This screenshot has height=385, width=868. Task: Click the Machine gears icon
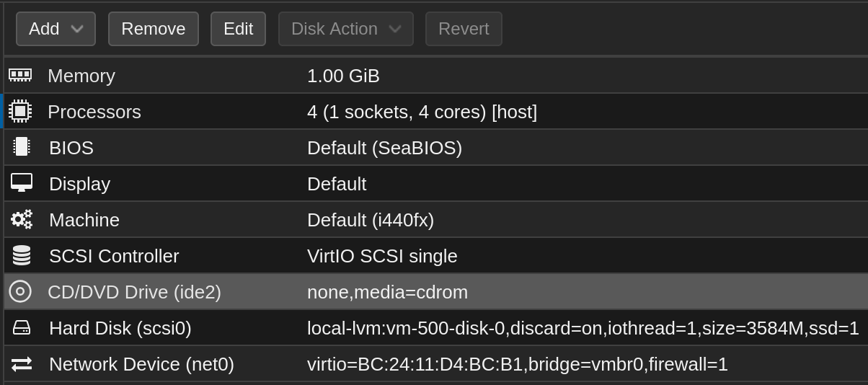click(x=22, y=219)
